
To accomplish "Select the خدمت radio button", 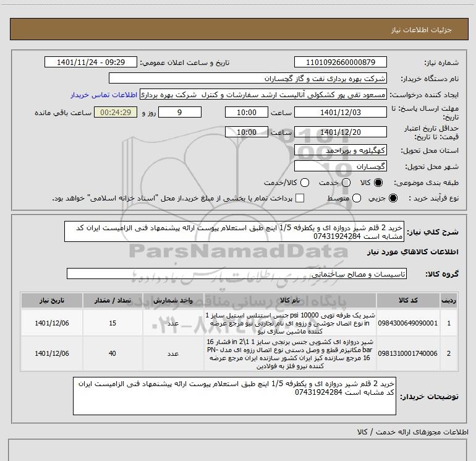I will tap(346, 183).
